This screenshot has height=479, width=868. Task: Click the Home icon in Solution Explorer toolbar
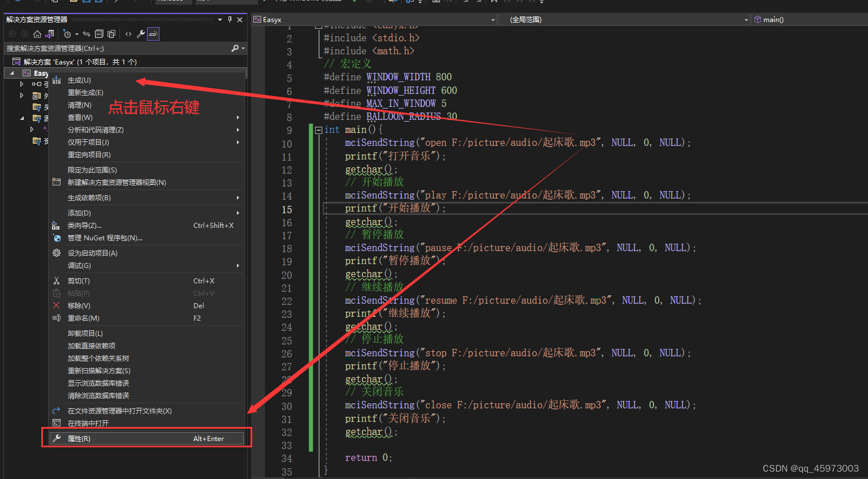click(37, 34)
